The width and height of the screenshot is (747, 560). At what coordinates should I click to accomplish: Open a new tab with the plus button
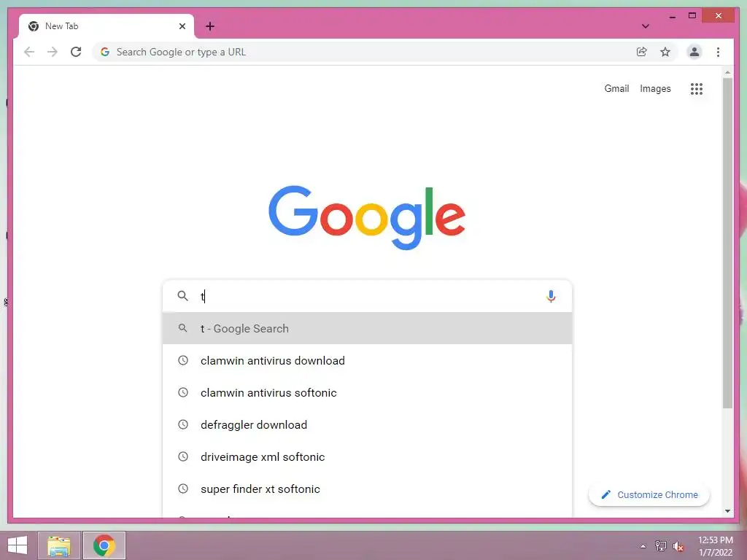[x=209, y=26]
